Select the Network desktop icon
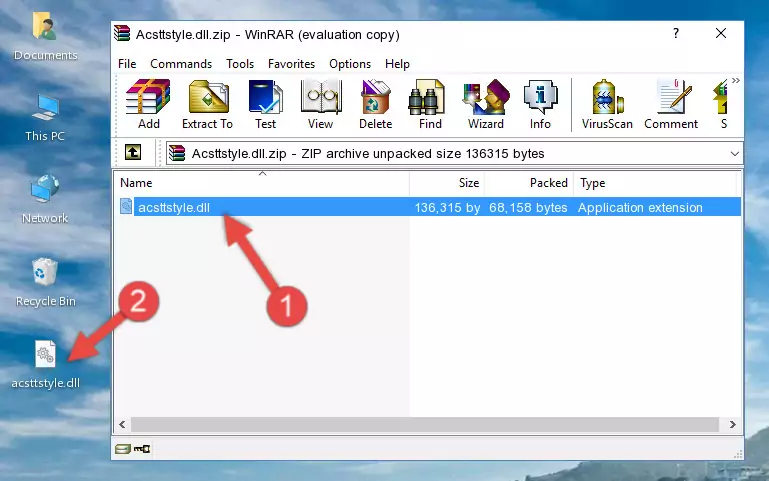The width and height of the screenshot is (769, 481). pos(45,200)
